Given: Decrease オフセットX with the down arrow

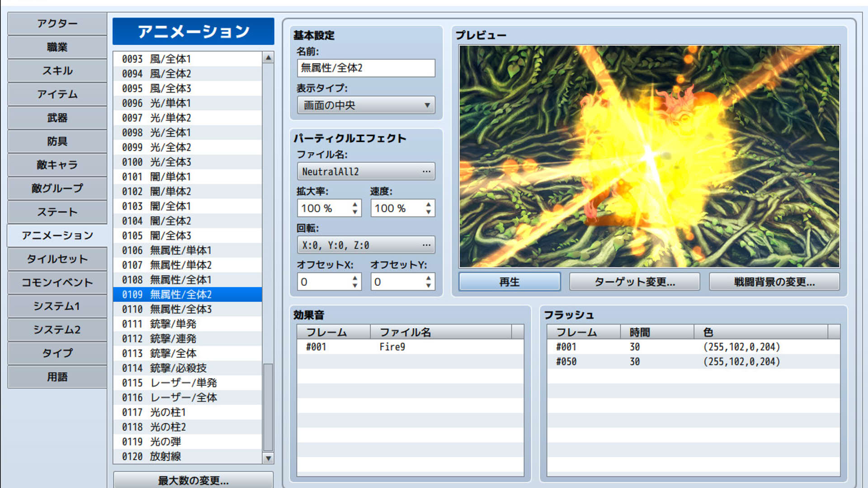Looking at the screenshot, I should [355, 286].
